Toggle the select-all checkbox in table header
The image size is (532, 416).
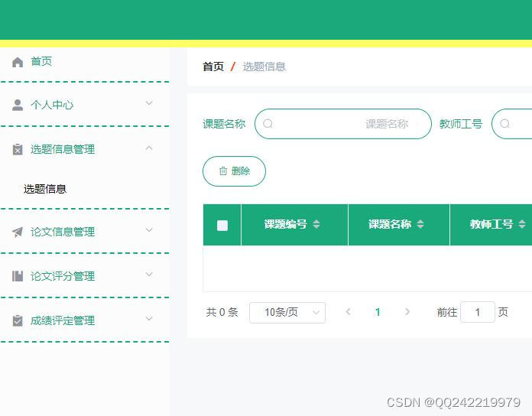[x=222, y=225]
